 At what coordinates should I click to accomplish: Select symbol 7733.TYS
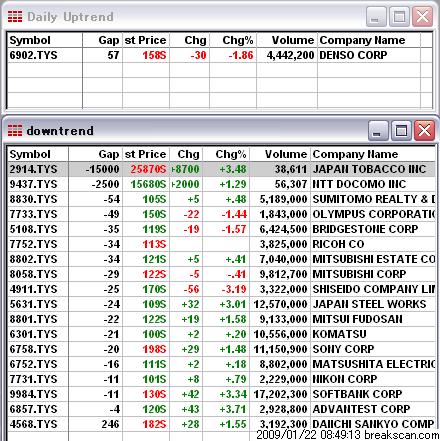click(x=33, y=214)
